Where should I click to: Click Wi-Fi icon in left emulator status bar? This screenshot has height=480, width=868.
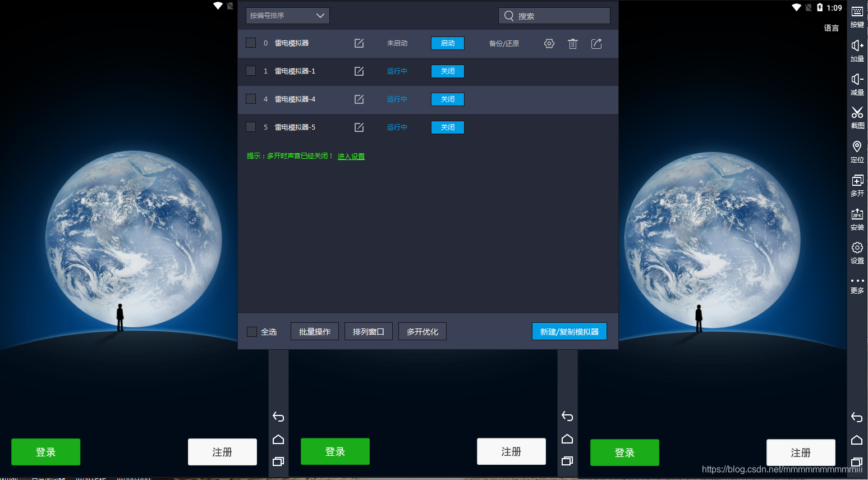point(218,6)
